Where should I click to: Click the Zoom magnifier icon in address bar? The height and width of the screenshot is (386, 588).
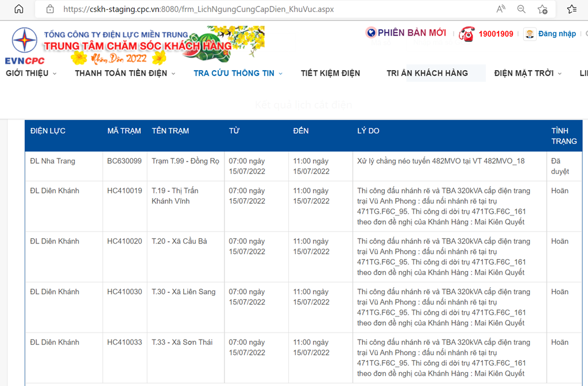(521, 9)
